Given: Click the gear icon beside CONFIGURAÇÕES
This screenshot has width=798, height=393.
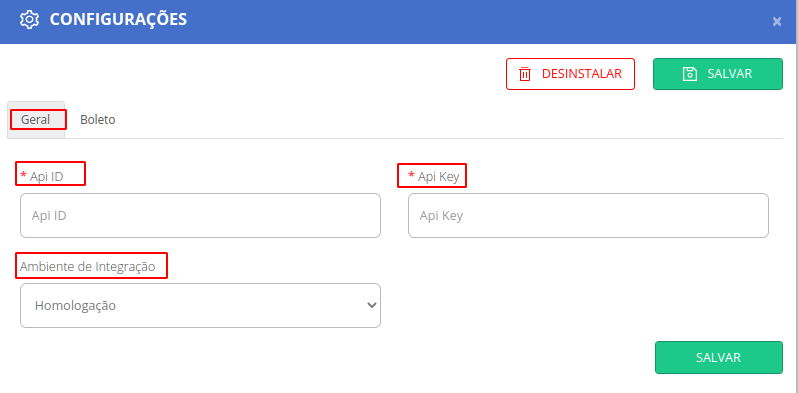Looking at the screenshot, I should click(x=30, y=19).
